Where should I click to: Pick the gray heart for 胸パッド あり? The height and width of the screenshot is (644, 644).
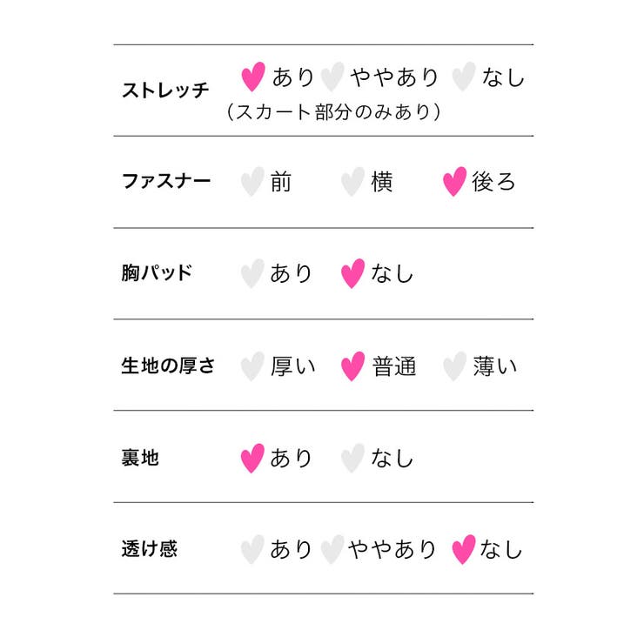point(252,273)
